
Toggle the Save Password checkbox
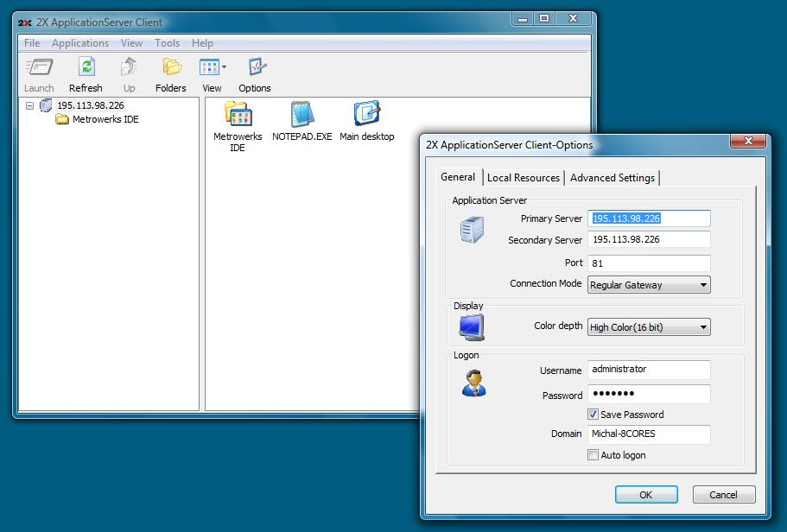[x=593, y=415]
